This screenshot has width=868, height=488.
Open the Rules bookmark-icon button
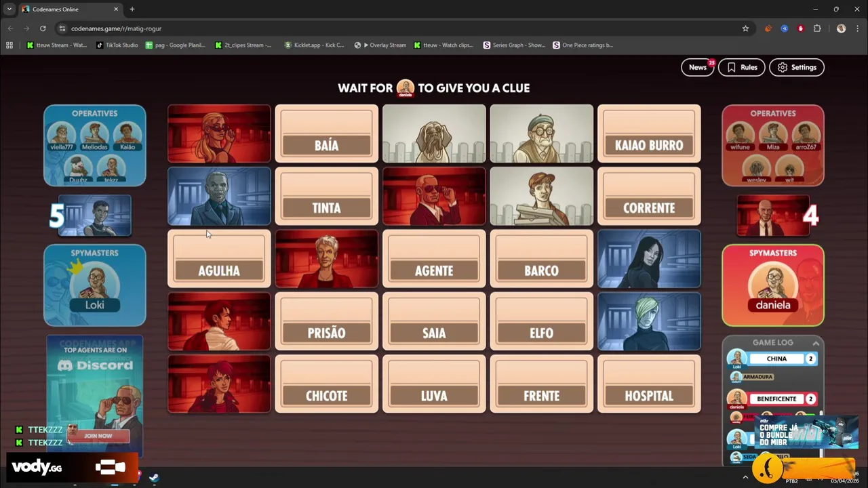point(742,67)
